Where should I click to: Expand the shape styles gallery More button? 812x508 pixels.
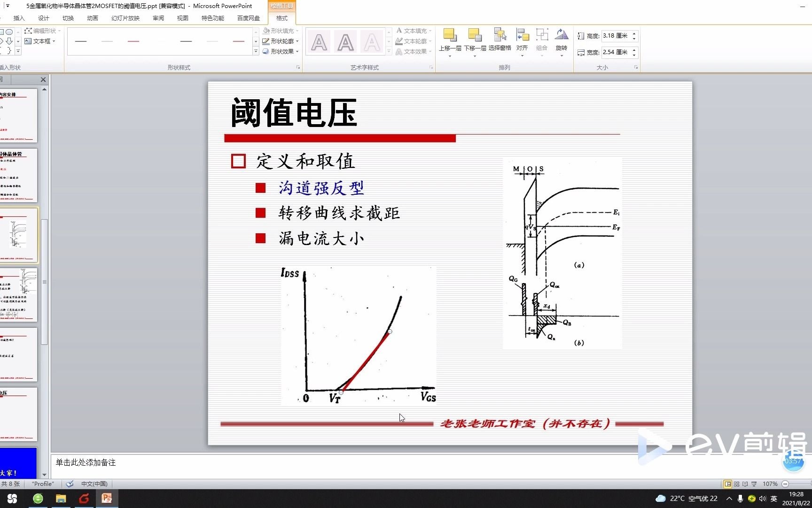[256, 51]
